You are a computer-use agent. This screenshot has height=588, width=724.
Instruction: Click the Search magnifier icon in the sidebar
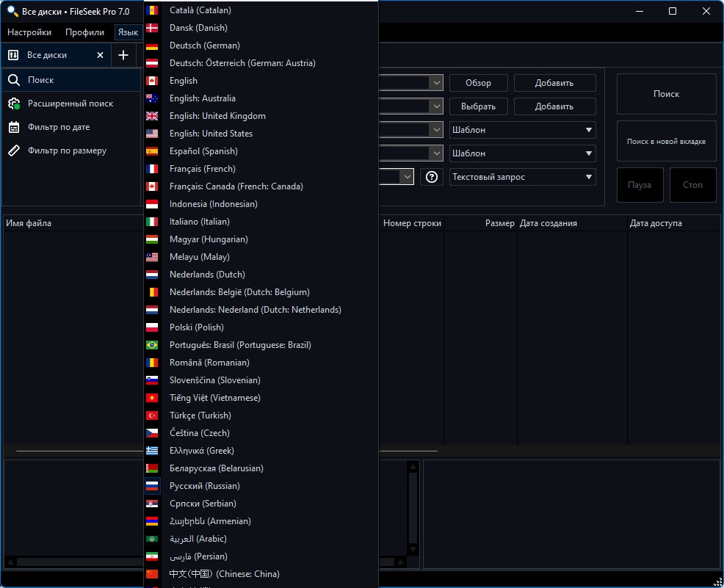[x=14, y=80]
